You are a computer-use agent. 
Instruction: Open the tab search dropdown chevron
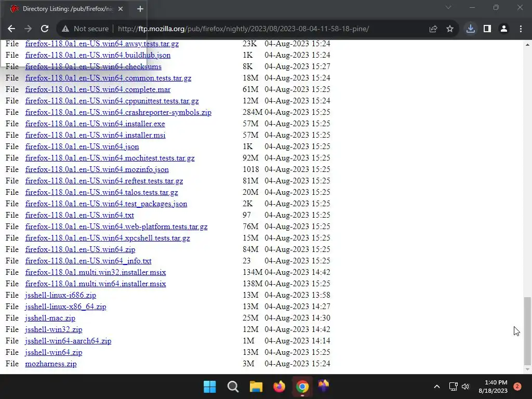point(448,7)
